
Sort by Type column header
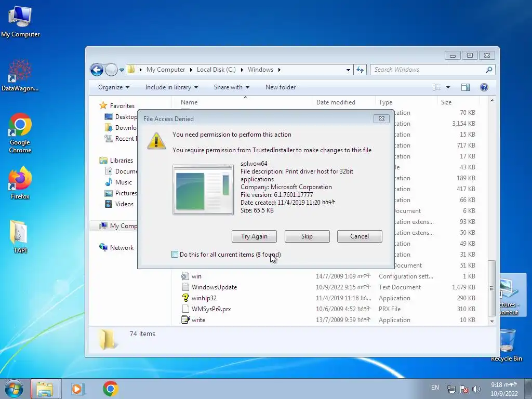tap(385, 102)
